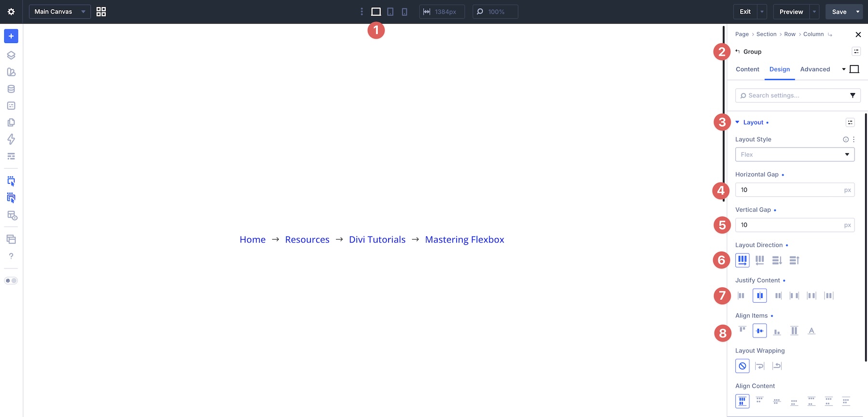The width and height of the screenshot is (868, 417).
Task: Set Layout Wrapping to no wrap
Action: click(742, 366)
